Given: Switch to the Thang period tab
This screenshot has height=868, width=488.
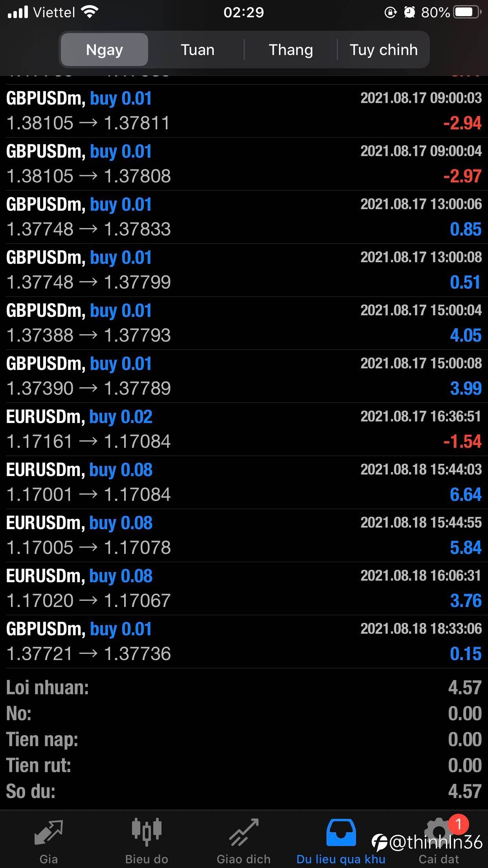Looking at the screenshot, I should 291,50.
